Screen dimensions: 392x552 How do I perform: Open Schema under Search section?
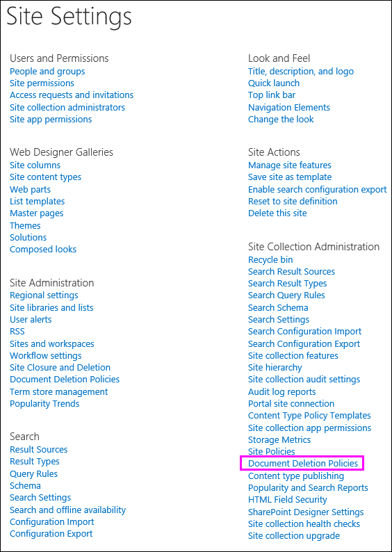point(25,486)
